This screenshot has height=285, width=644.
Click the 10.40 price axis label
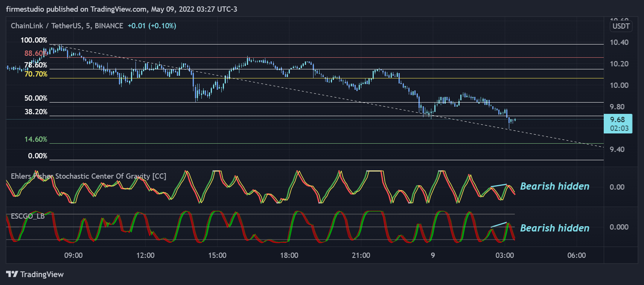coord(619,42)
